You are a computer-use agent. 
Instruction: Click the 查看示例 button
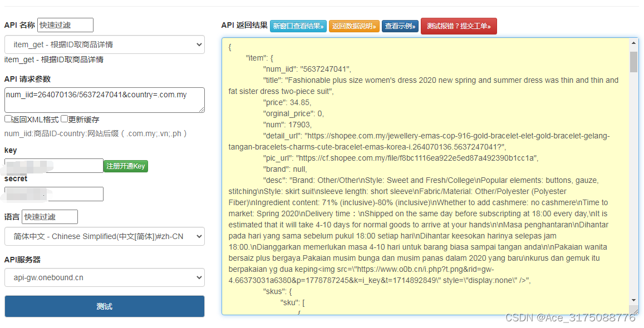click(400, 26)
